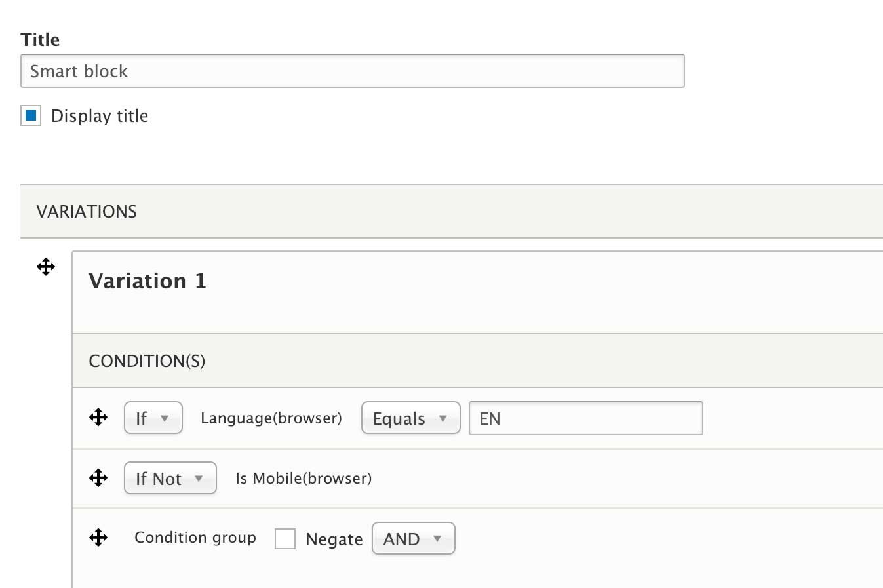The width and height of the screenshot is (883, 588).
Task: Collapse the CONDITION(S) section header
Action: coord(478,361)
